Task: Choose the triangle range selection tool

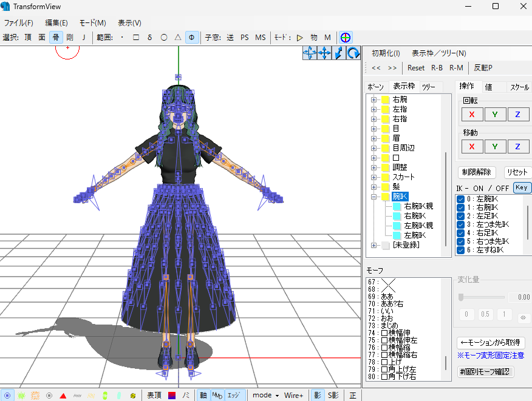Action: click(x=178, y=37)
